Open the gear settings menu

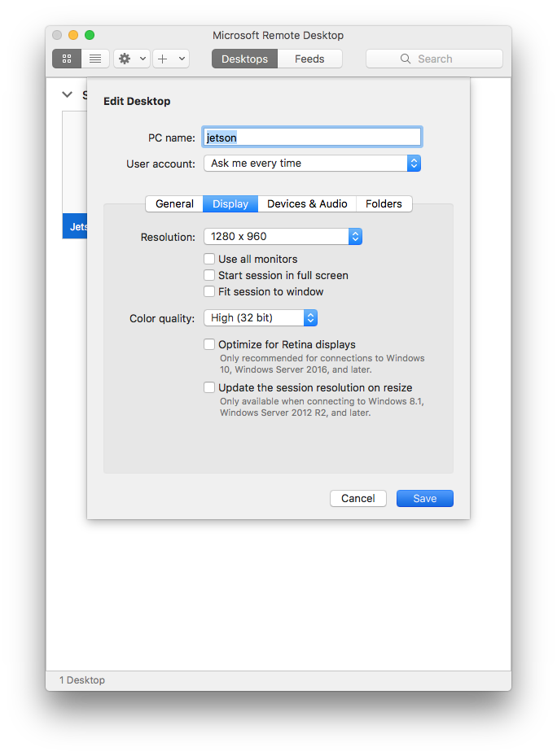(x=132, y=59)
